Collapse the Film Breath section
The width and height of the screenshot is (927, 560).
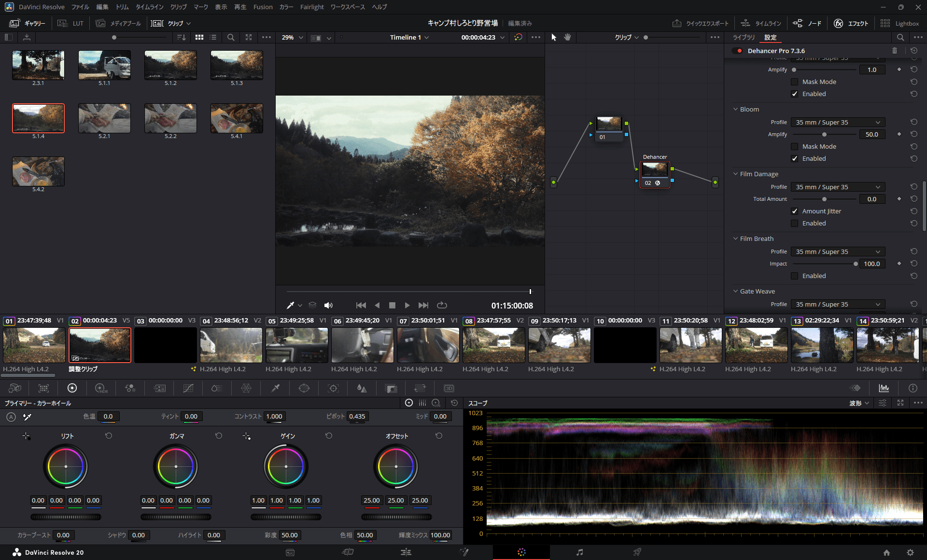736,239
